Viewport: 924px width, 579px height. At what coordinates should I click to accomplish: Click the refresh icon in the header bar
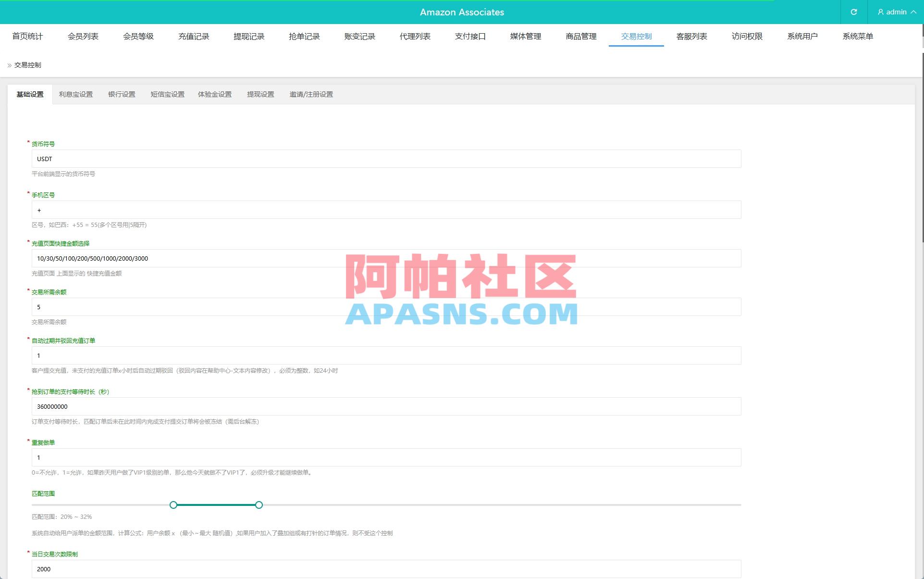coord(853,12)
